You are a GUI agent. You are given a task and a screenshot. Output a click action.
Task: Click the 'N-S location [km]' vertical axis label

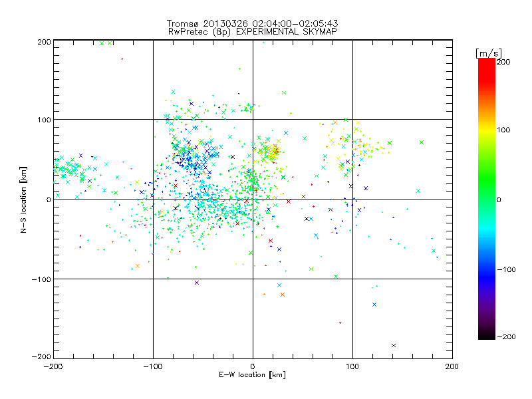[23, 199]
